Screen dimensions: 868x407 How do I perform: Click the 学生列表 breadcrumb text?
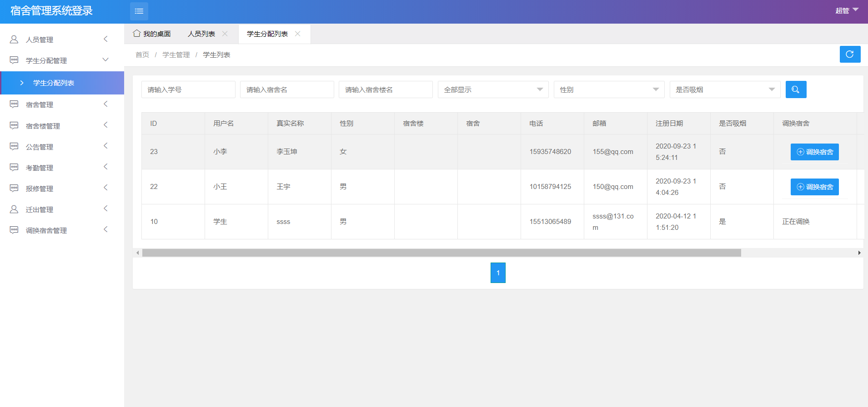[216, 55]
